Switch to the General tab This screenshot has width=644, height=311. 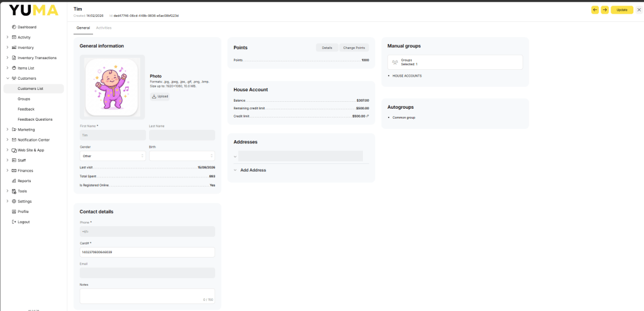[x=83, y=28]
